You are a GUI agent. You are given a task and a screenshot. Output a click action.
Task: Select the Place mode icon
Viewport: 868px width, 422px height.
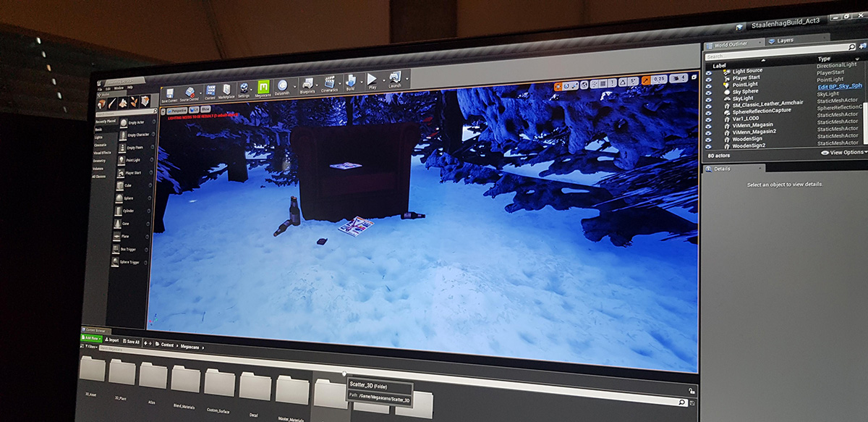(x=101, y=104)
